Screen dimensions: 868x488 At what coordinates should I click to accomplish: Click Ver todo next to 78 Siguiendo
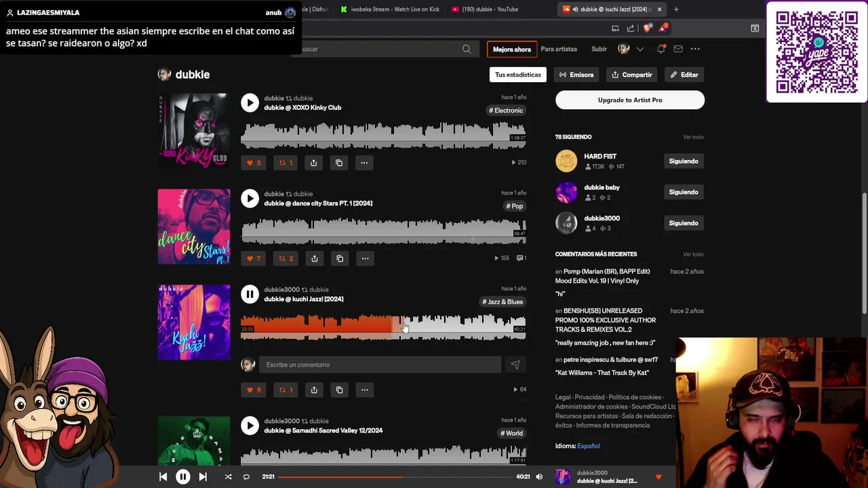tap(693, 137)
